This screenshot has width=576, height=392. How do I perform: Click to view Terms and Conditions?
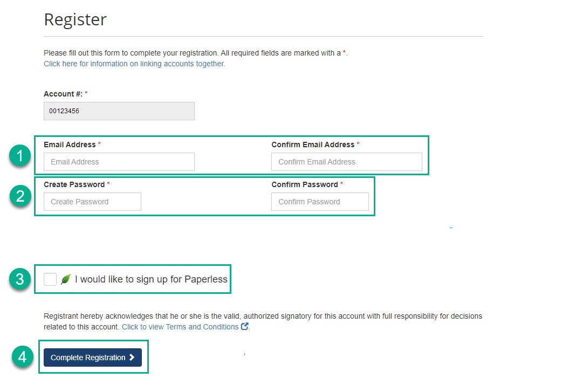(x=180, y=326)
